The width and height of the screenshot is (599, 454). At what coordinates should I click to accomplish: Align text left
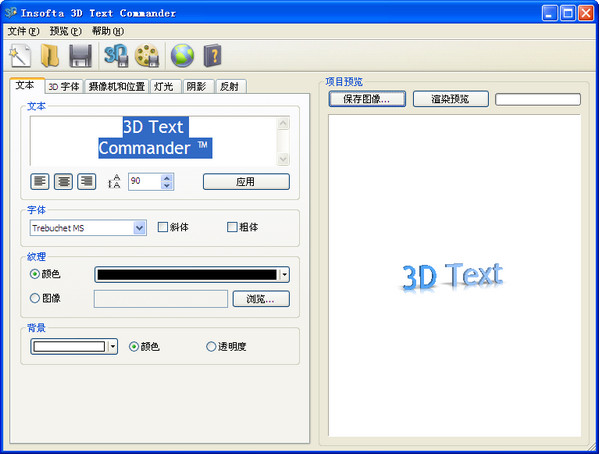[40, 181]
